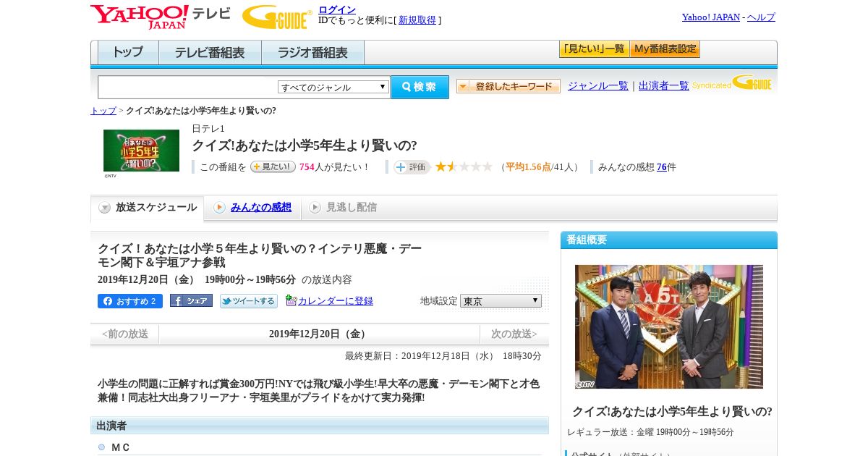This screenshot has width=868, height=456.
Task: Click the 出演者 section header
Action: (x=320, y=426)
